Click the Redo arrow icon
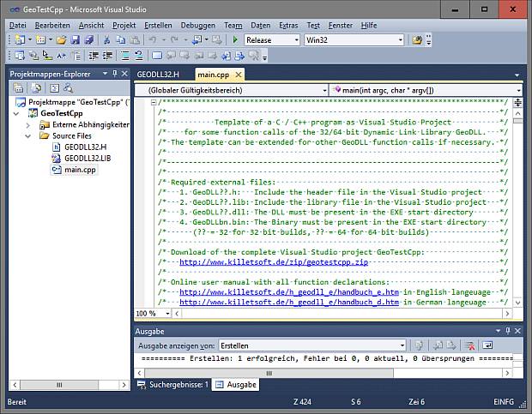Viewport: 532px width, 414px height. click(x=174, y=40)
